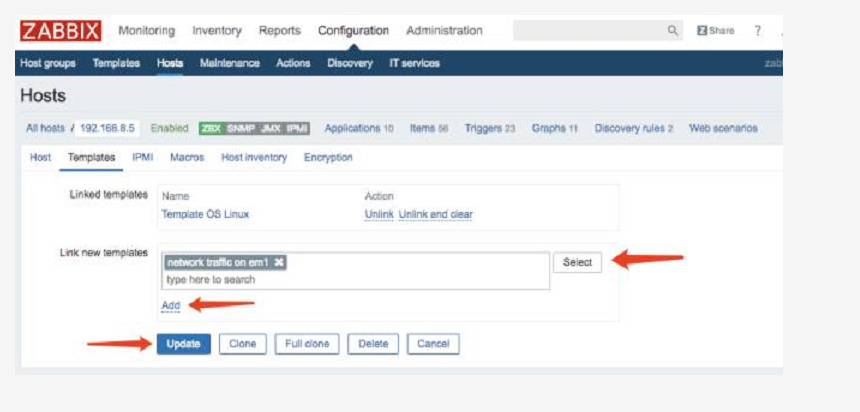Click Unlink for Template OS Linux

pos(379,215)
